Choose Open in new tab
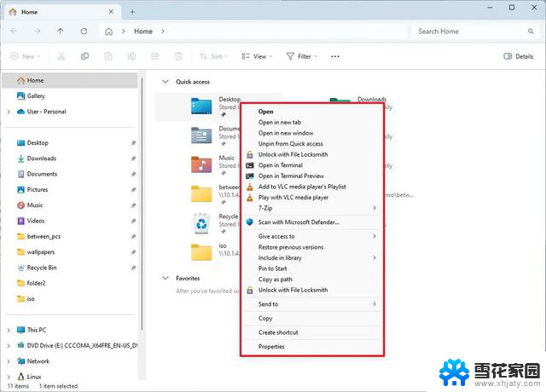 [x=312, y=123]
